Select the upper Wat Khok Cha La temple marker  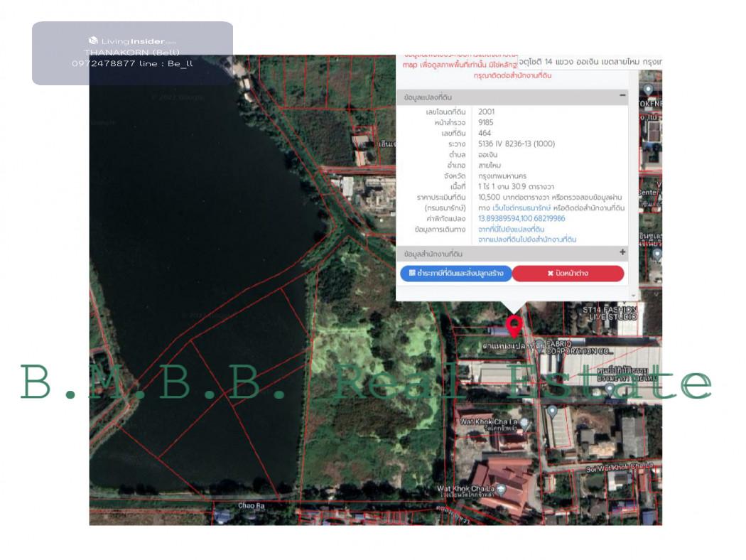pyautogui.click(x=524, y=421)
